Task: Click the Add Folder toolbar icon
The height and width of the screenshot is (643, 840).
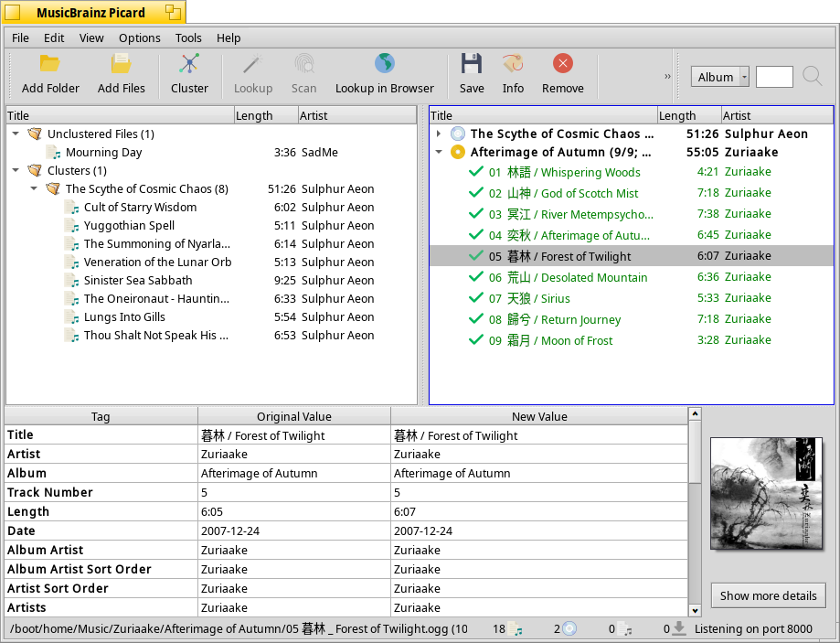Action: pyautogui.click(x=50, y=64)
